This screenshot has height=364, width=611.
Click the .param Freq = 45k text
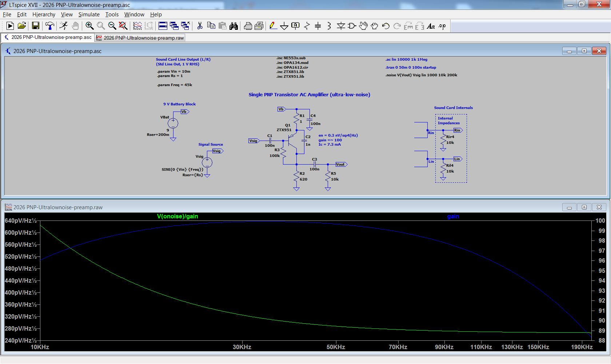[x=175, y=85]
